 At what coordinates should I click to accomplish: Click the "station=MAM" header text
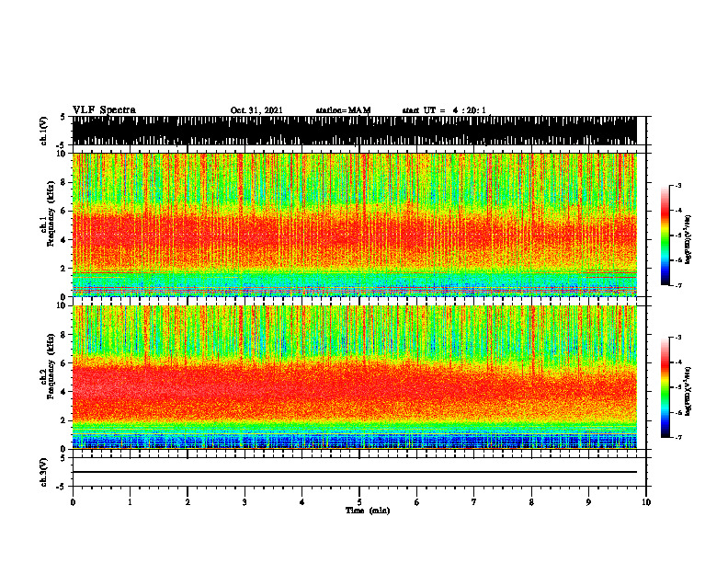[x=343, y=110]
